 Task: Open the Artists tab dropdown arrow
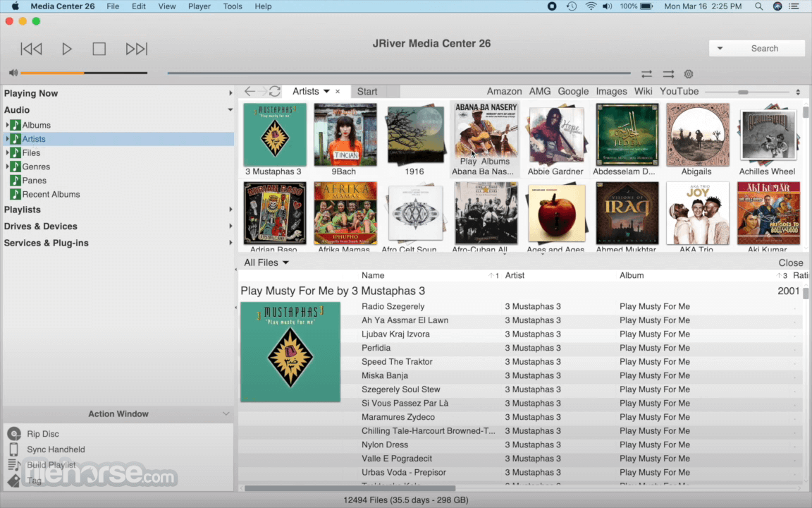[326, 91]
